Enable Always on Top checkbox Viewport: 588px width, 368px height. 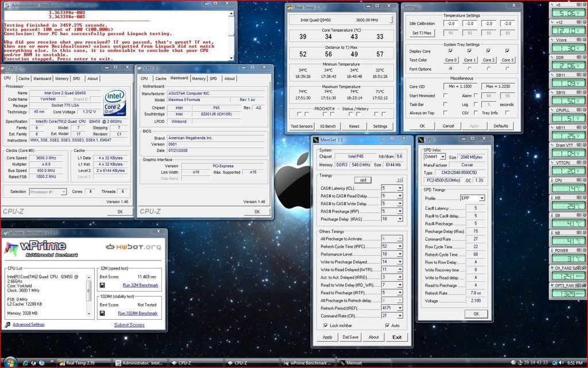[445, 113]
